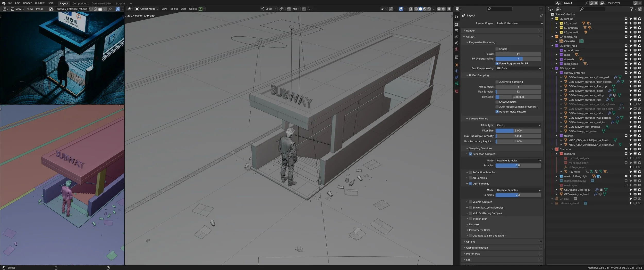Click the filter icon in outliner header
The image size is (644, 270).
(x=632, y=9)
